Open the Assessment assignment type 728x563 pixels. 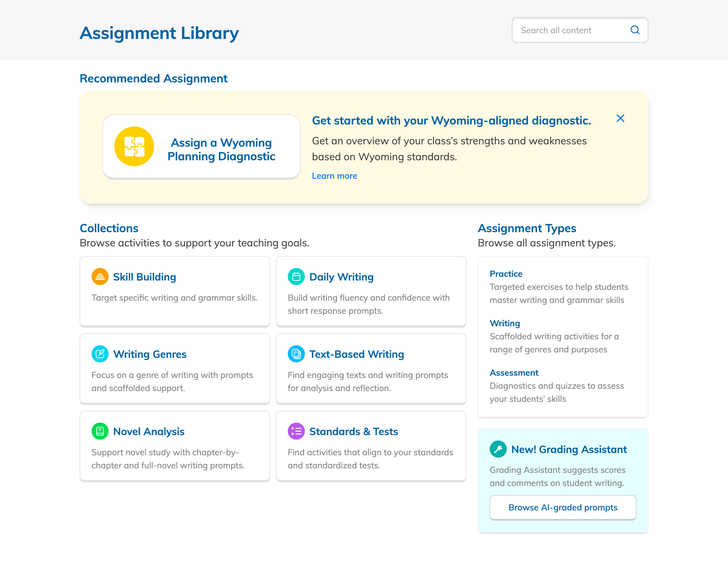(514, 373)
